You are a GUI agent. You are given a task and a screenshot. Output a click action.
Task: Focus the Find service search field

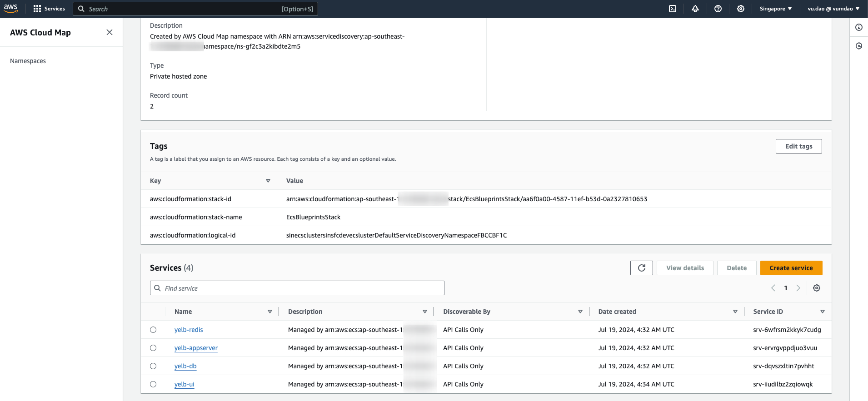[297, 288]
